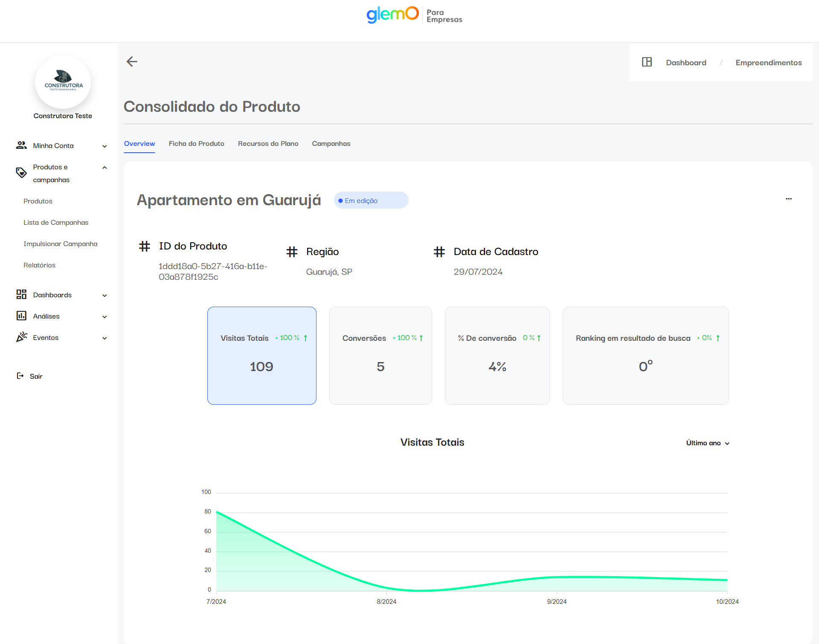This screenshot has height=644, width=819.
Task: Click the Minha Conta people icon
Action: 21,145
